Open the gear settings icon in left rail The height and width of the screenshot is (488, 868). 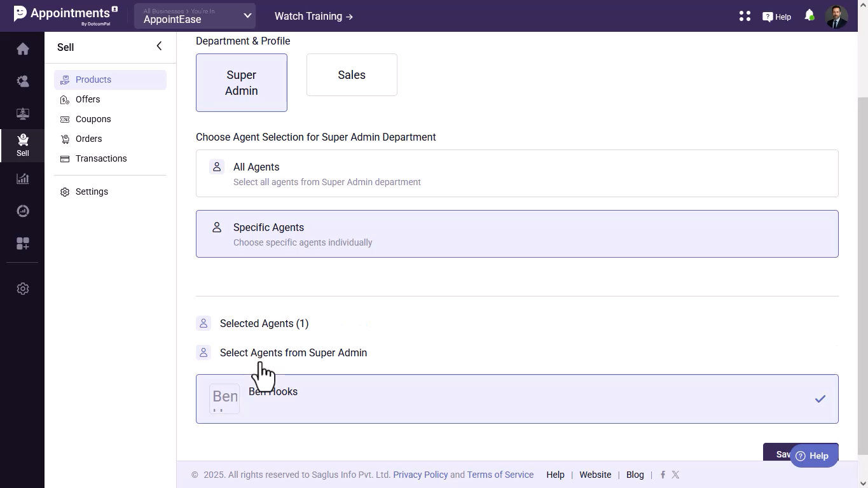23,289
